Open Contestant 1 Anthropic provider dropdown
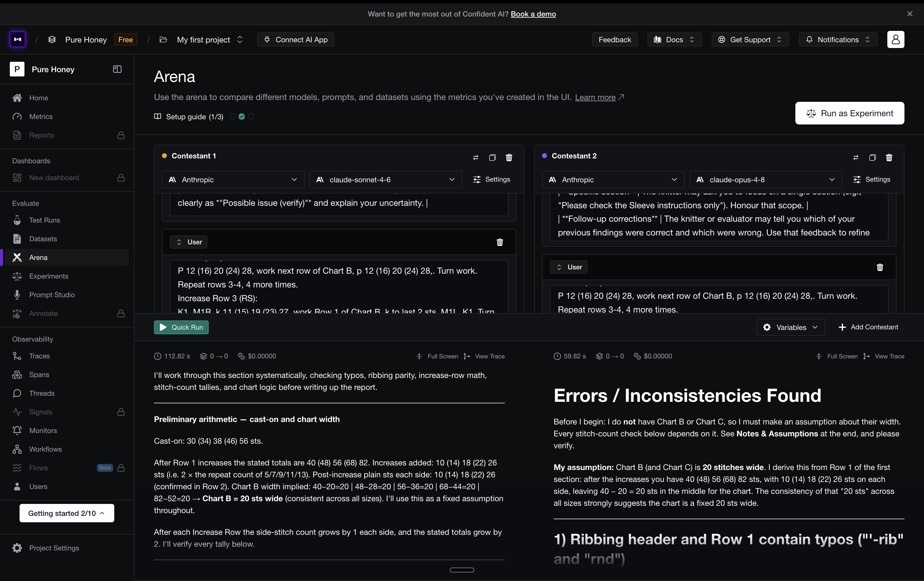The height and width of the screenshot is (581, 924). click(x=233, y=180)
